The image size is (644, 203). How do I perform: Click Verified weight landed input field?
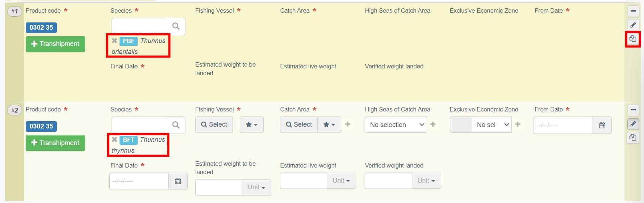click(x=388, y=181)
